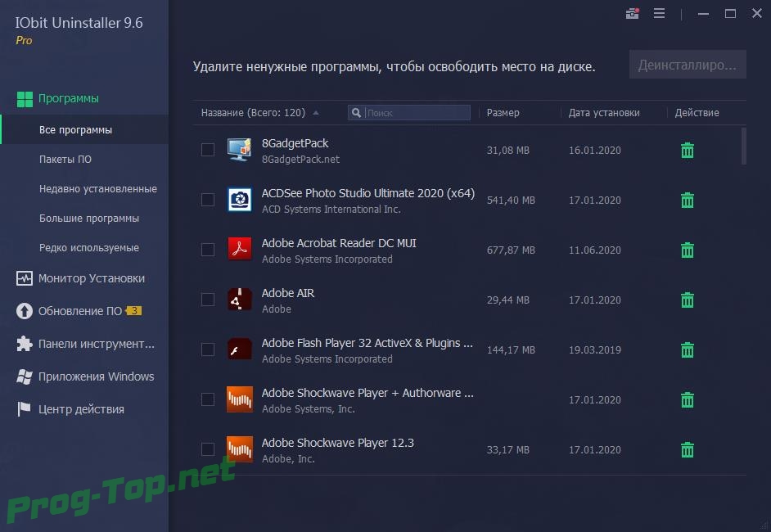Uninstall ACDSee Photo Studio via trash icon
The height and width of the screenshot is (532, 771).
(688, 201)
